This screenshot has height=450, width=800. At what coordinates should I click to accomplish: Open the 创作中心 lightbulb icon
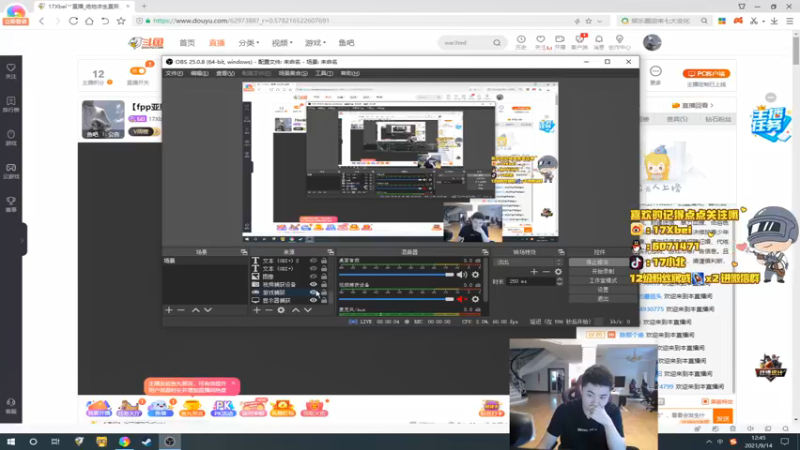coord(619,42)
